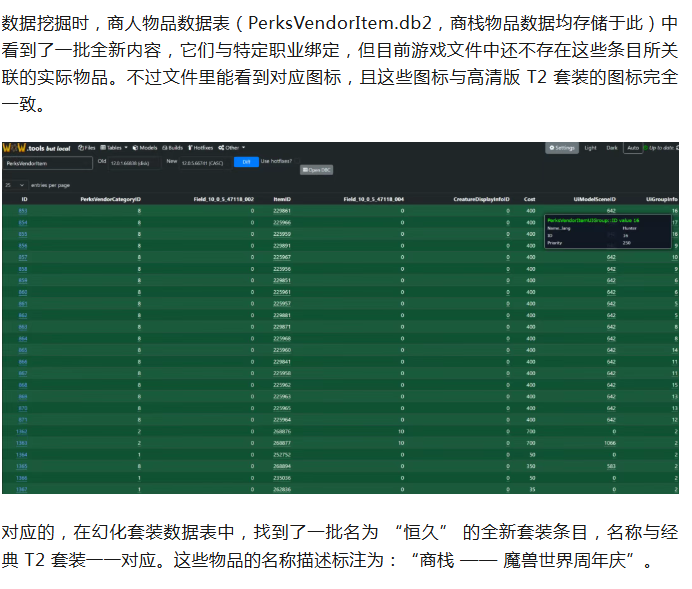Select the Auto theme option
The height and width of the screenshot is (589, 692).
click(633, 148)
